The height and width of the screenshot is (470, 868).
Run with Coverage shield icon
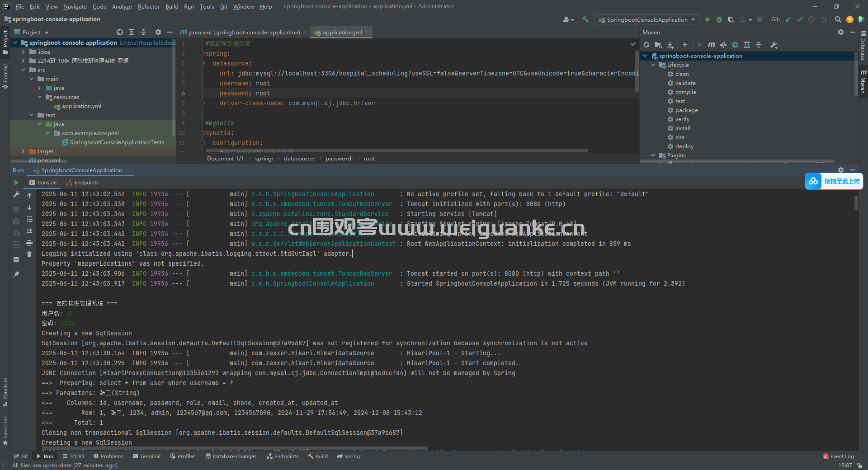[731, 19]
